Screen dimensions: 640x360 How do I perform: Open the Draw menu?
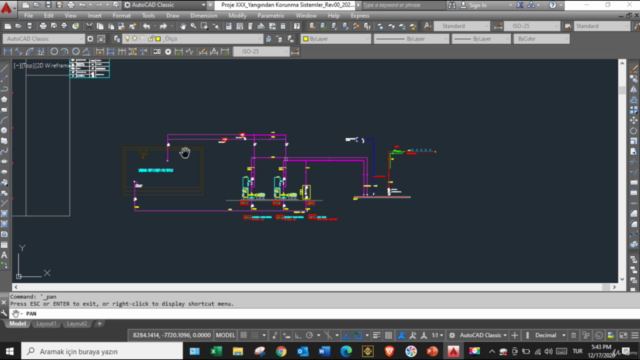point(173,16)
